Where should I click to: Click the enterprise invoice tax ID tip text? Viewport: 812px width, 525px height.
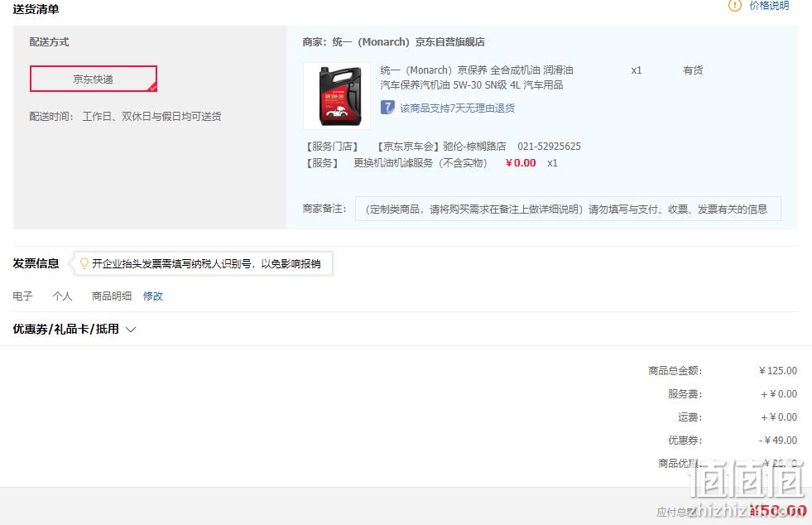[206, 264]
